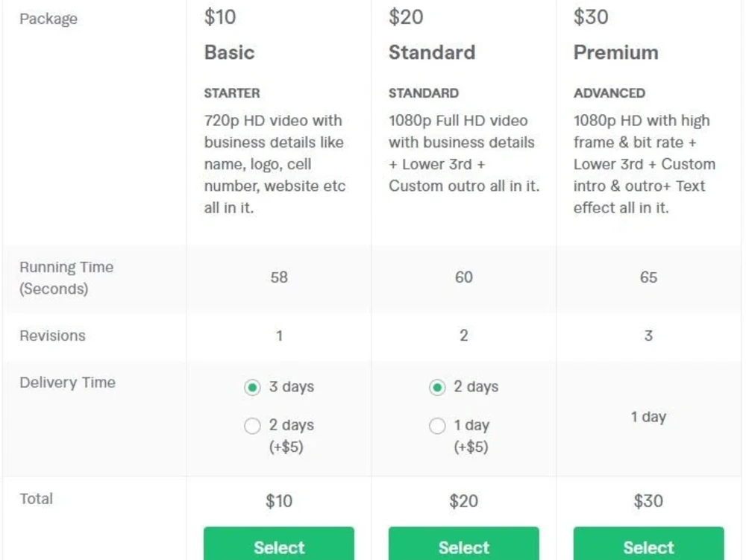746x560 pixels.
Task: Click the Total row label
Action: tap(36, 499)
